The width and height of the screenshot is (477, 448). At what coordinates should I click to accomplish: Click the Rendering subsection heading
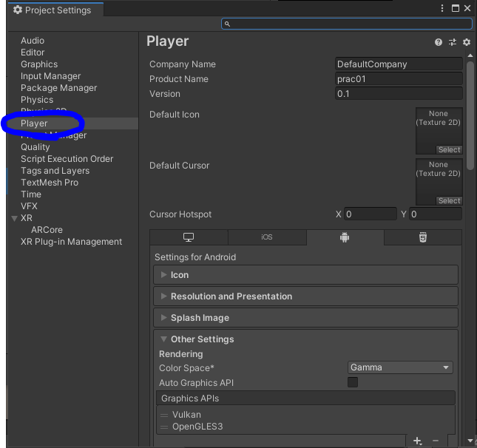[x=181, y=353]
